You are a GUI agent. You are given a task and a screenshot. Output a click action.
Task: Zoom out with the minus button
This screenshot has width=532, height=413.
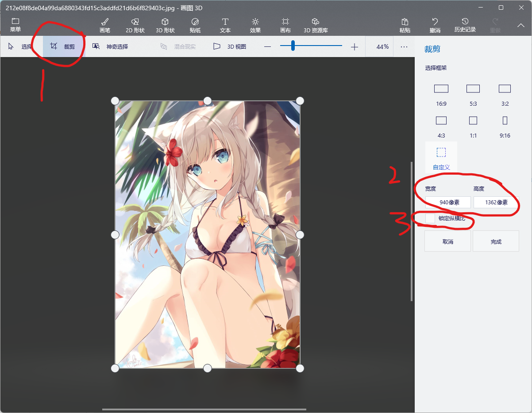[x=267, y=47]
